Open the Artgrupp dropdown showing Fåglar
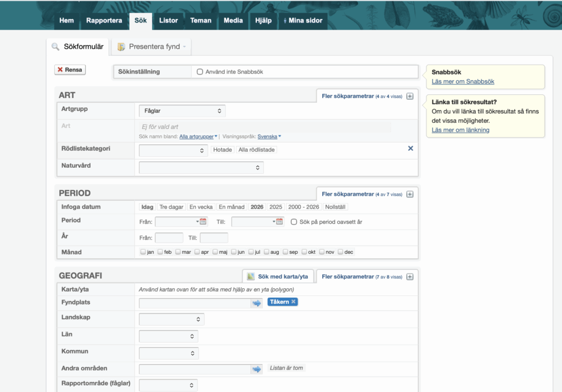 [182, 111]
